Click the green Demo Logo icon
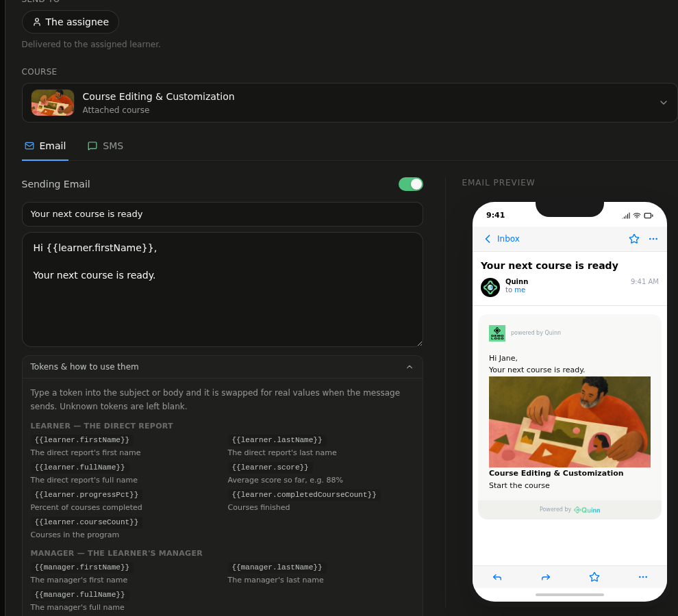 (x=497, y=333)
